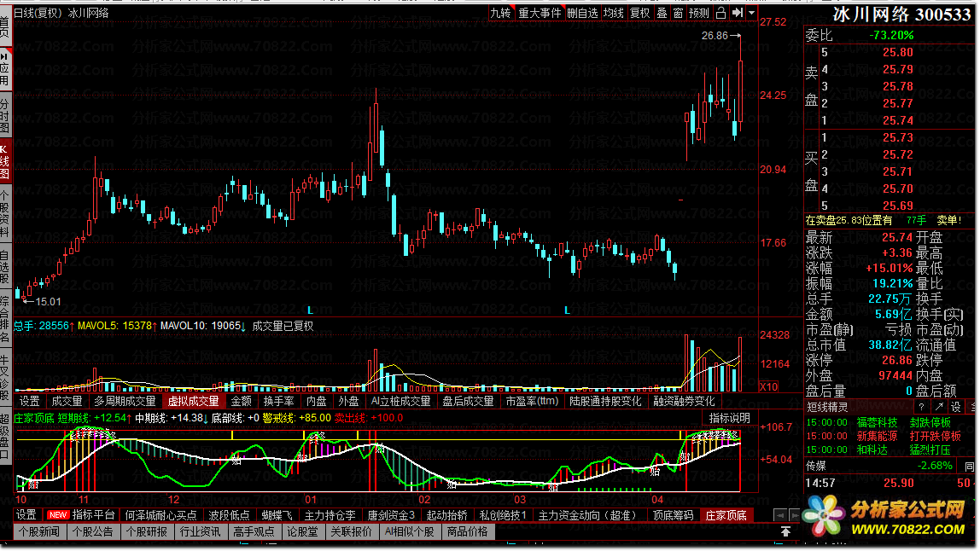980x551 pixels.
Task: Switch to 融资融券变化 tab
Action: [x=684, y=401]
